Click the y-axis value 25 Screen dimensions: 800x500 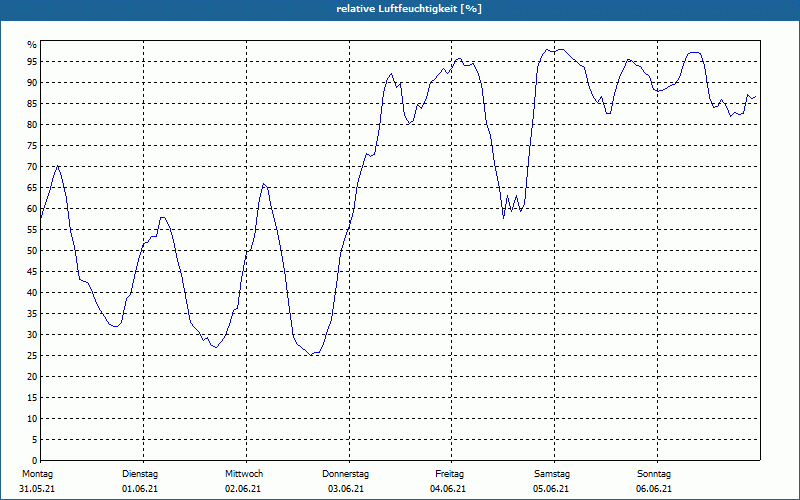click(32, 356)
